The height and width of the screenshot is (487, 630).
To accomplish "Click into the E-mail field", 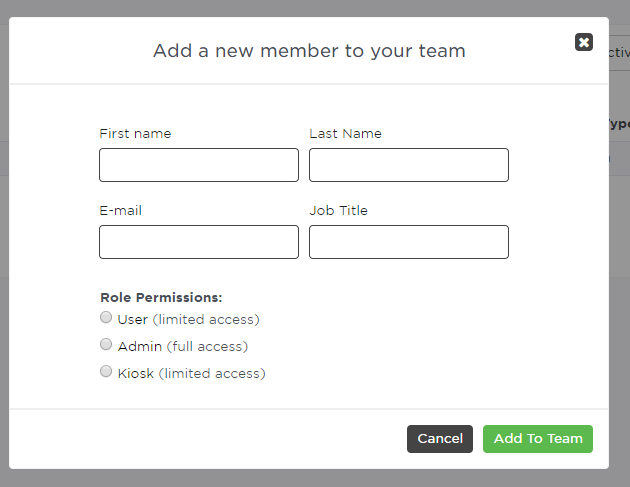I will [x=199, y=242].
